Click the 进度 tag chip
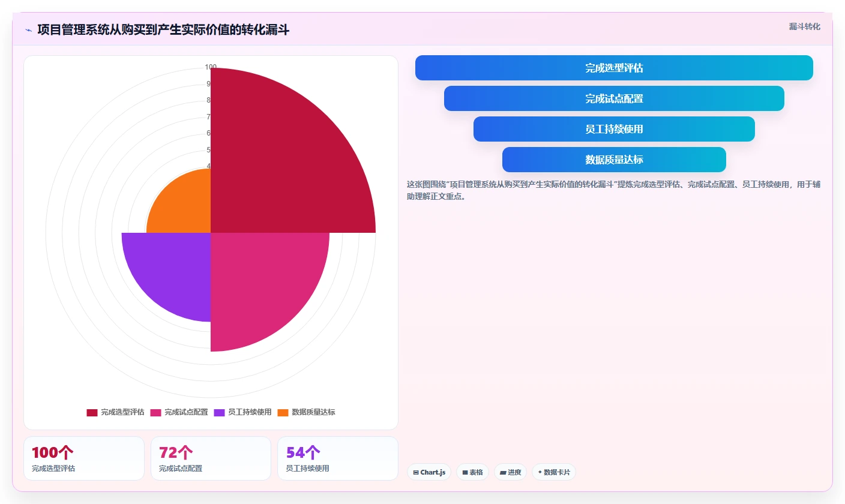Screen dimensions: 845x504 (x=510, y=472)
